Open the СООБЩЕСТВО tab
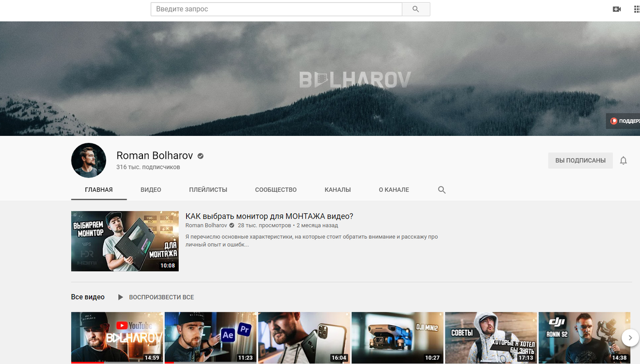This screenshot has height=364, width=640. [x=276, y=190]
